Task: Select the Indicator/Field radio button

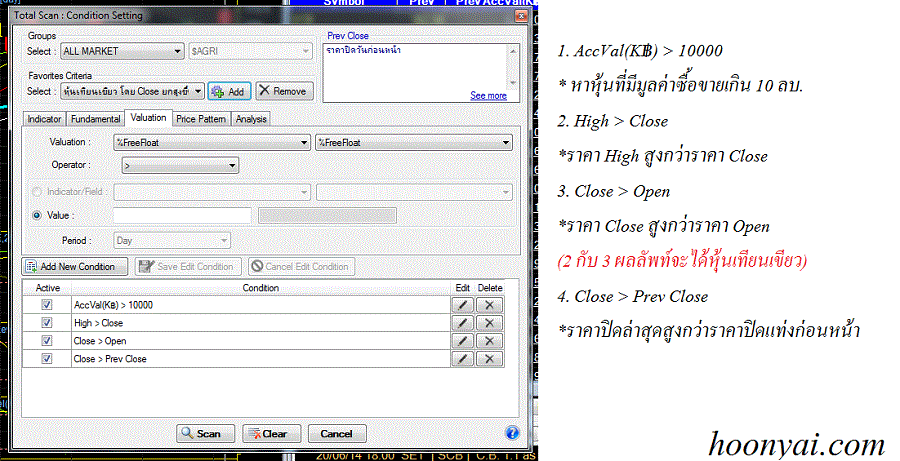Action: 37,192
